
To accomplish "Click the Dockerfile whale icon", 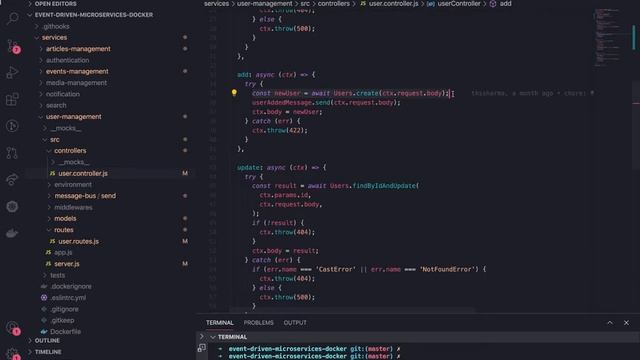I will pos(44,331).
